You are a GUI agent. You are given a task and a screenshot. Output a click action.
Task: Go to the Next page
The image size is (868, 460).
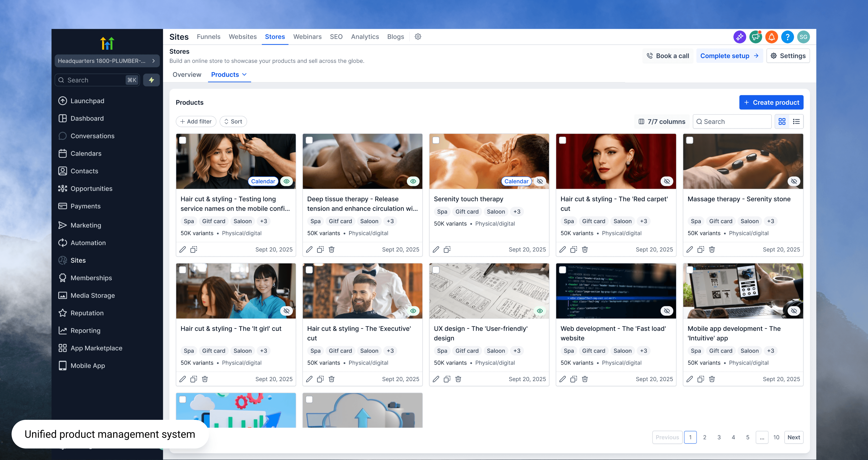point(793,437)
